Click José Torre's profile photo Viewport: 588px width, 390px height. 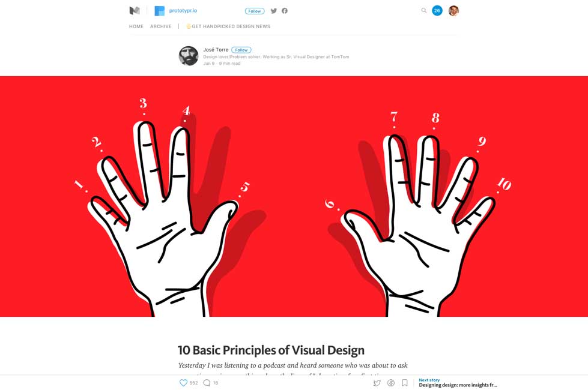pos(189,56)
